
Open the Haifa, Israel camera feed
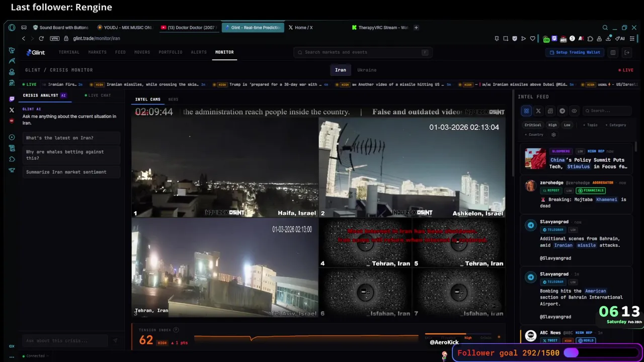coord(225,168)
